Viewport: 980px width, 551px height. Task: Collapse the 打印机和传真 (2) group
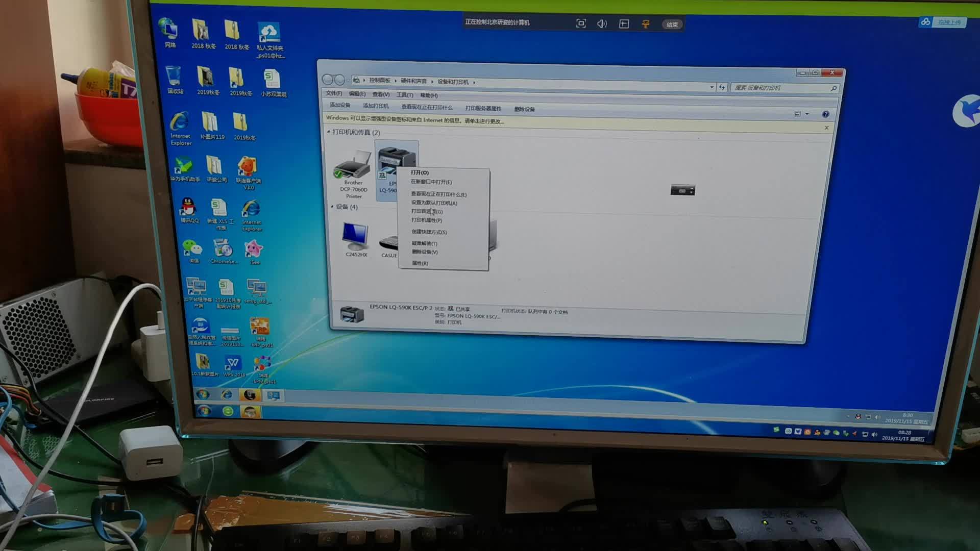328,132
